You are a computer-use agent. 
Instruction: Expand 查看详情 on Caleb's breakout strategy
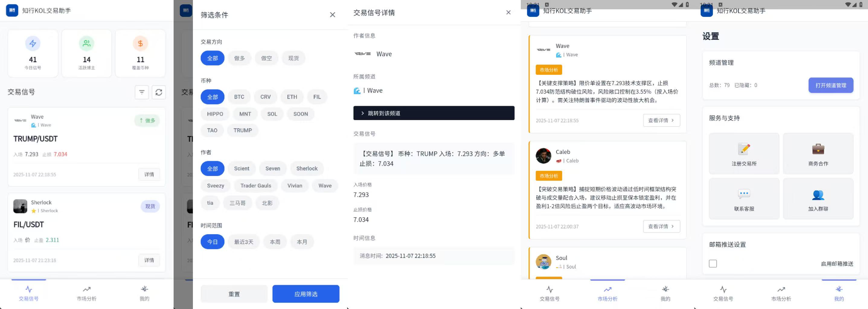(661, 226)
